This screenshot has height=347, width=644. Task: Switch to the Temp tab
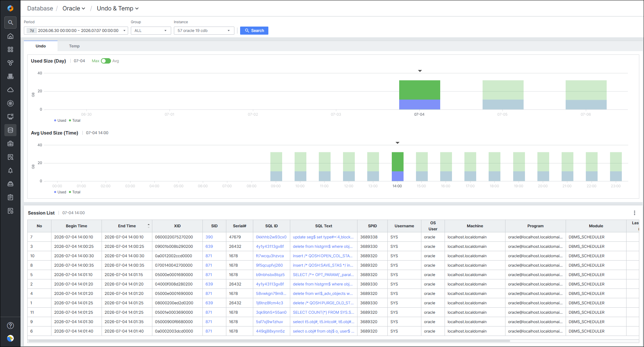click(74, 46)
